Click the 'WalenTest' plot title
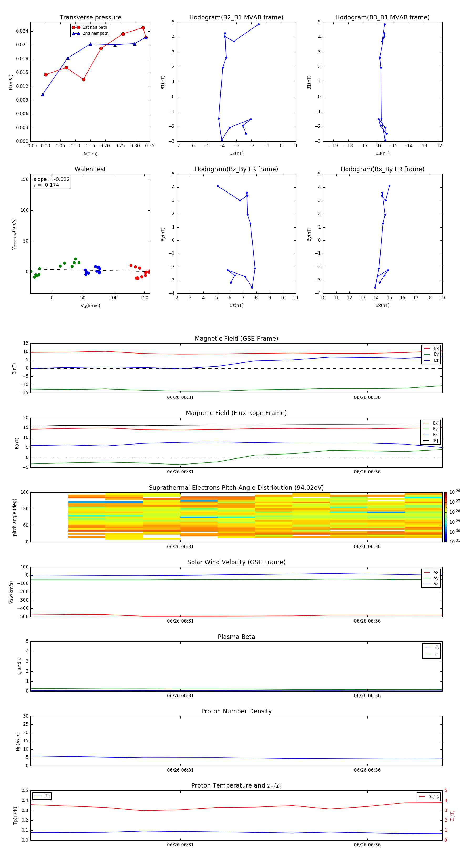The width and height of the screenshot is (473, 868). [x=90, y=169]
